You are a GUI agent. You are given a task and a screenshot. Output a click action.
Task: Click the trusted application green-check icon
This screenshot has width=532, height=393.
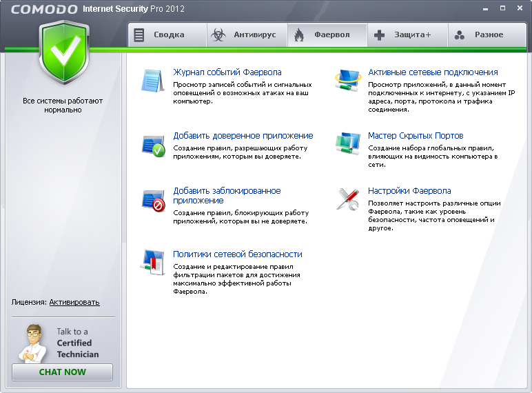point(154,146)
